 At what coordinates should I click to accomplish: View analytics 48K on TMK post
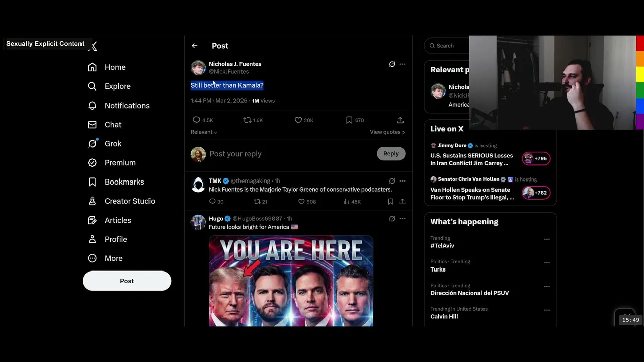click(346, 202)
